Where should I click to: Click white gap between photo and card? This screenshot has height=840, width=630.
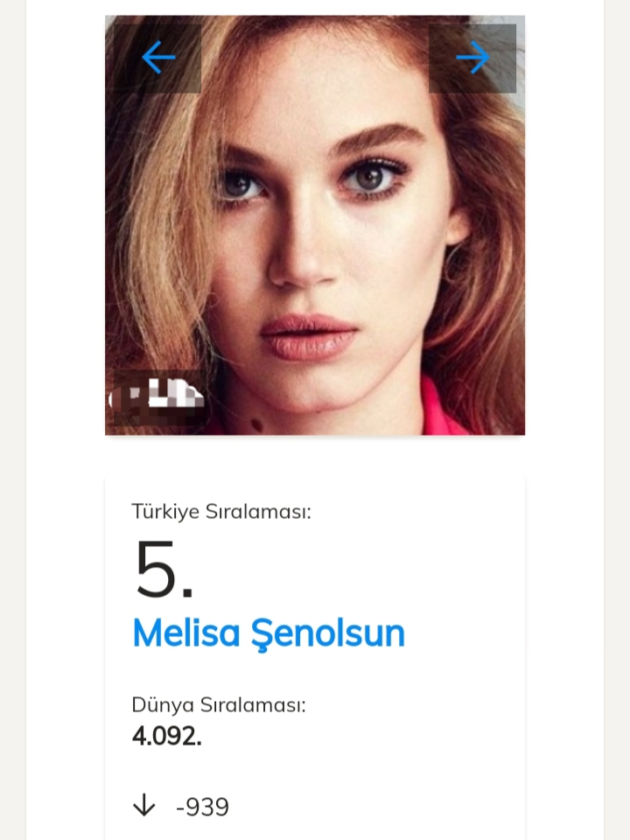point(315,456)
